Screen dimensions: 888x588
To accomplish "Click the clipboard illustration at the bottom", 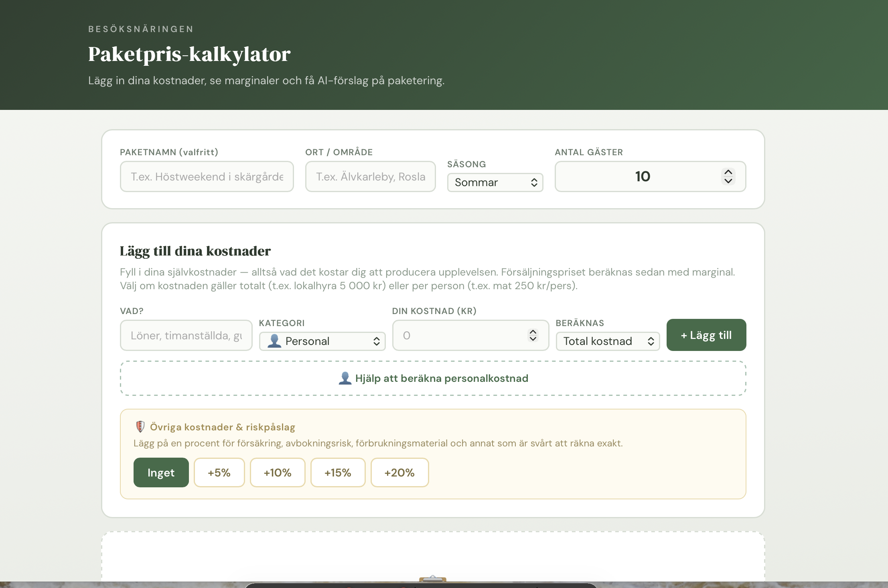I will [x=434, y=581].
